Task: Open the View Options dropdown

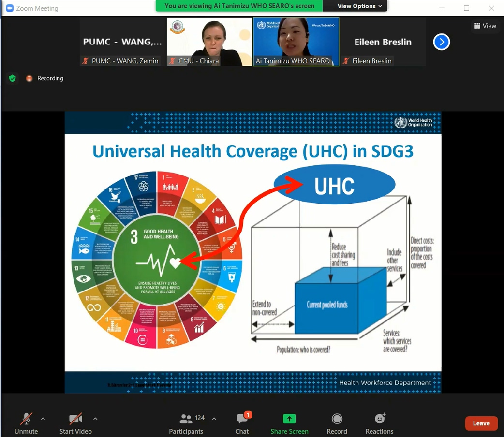Action: pyautogui.click(x=359, y=6)
